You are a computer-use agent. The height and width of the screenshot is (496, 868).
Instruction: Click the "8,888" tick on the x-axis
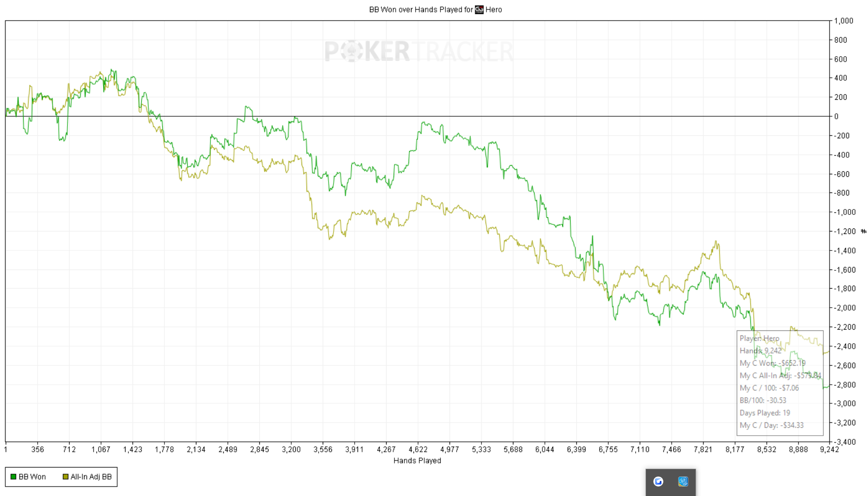point(798,450)
